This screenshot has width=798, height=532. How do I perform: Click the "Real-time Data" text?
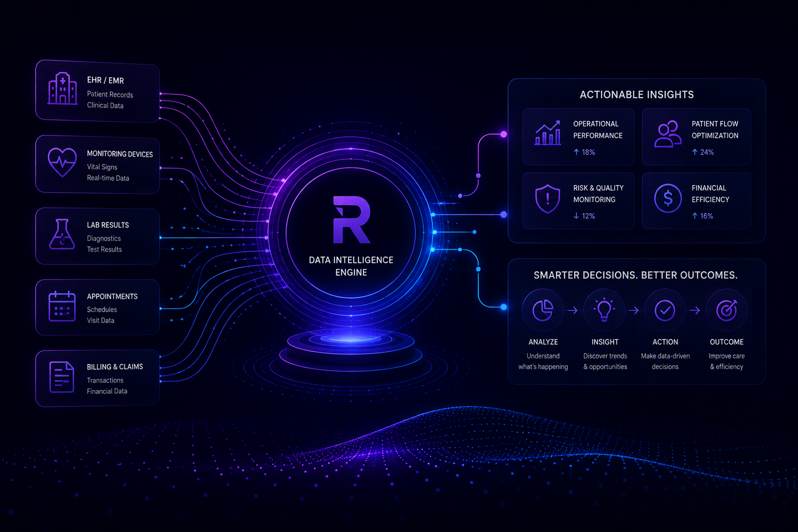[x=108, y=178]
